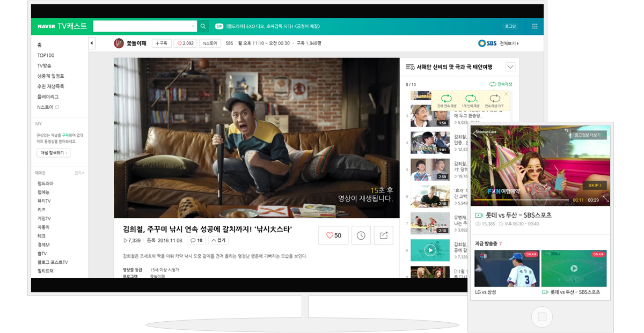Open the playlist video with 1:01 duration
Screen dimensions: 644x333
tap(430, 143)
